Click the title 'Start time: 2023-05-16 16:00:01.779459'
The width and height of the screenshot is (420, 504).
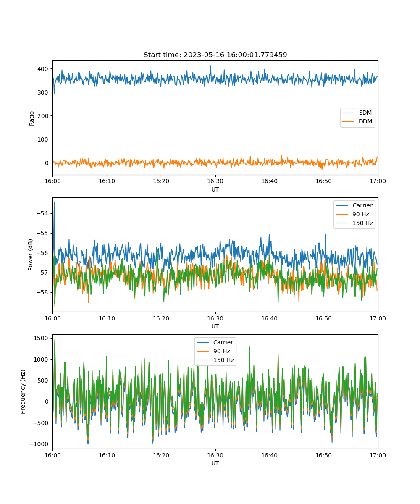[x=215, y=55]
